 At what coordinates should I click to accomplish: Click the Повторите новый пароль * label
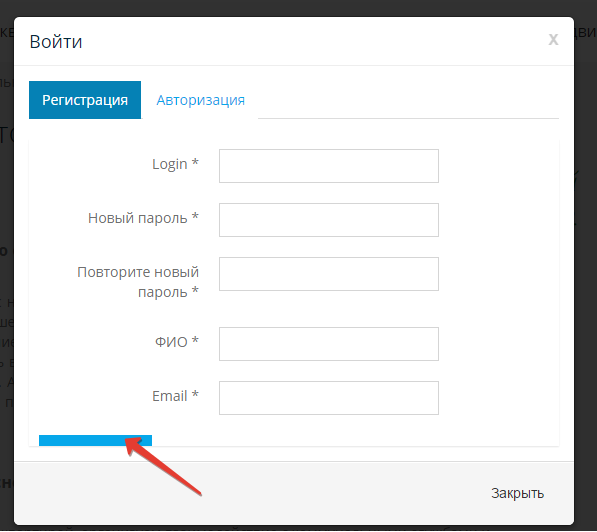click(138, 282)
